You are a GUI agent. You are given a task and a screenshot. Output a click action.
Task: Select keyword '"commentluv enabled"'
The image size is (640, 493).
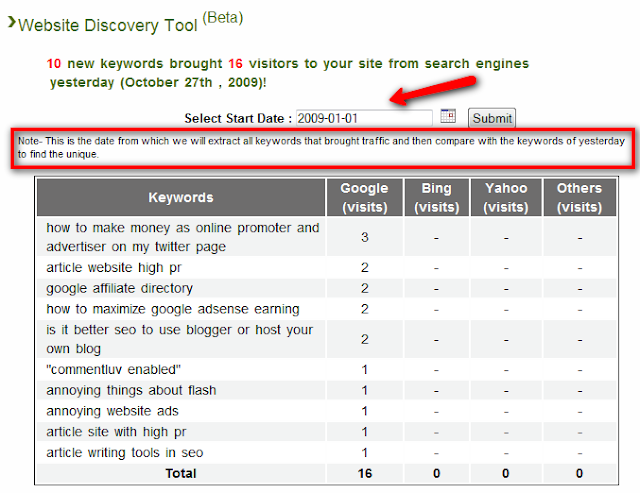pos(113,370)
